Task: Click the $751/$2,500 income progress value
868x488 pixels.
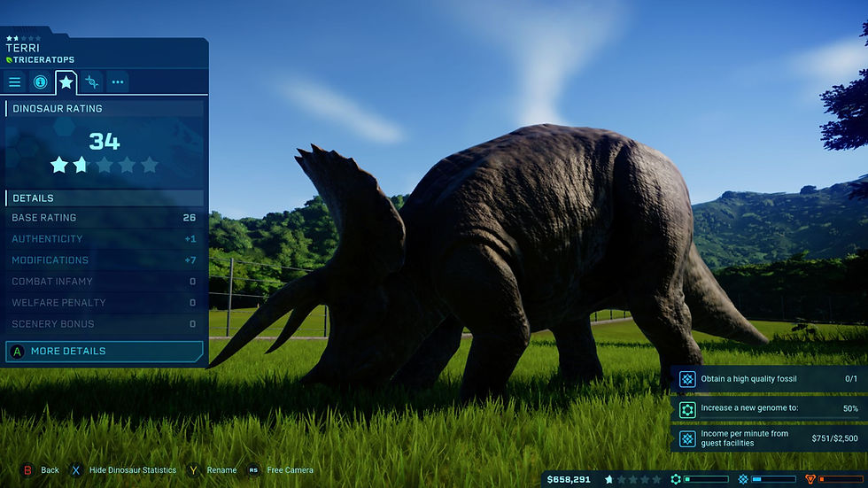Action: point(834,438)
